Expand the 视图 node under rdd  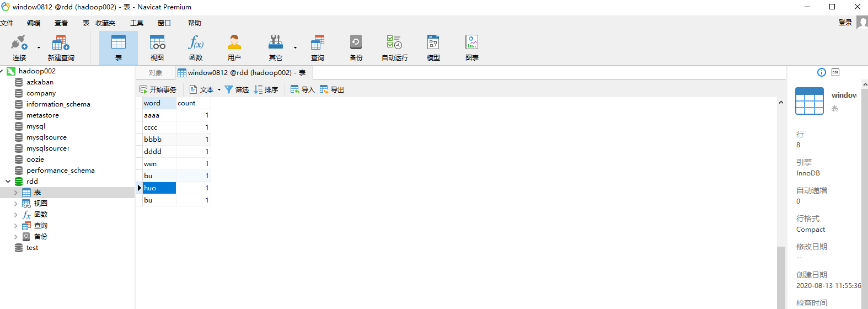tap(15, 204)
